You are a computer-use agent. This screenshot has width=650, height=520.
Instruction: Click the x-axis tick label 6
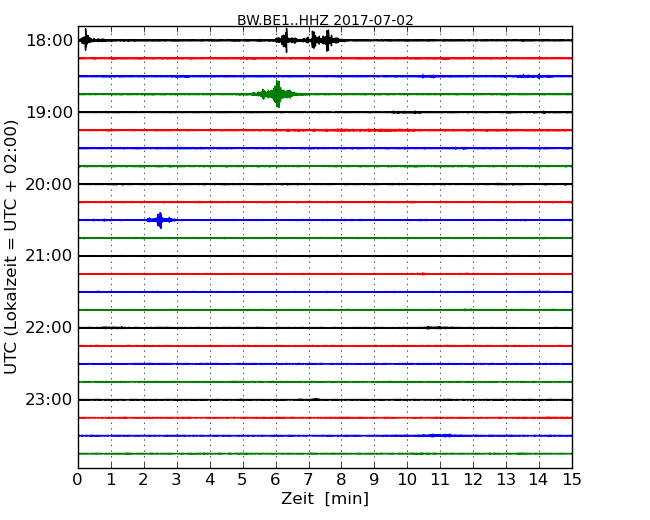coord(275,480)
